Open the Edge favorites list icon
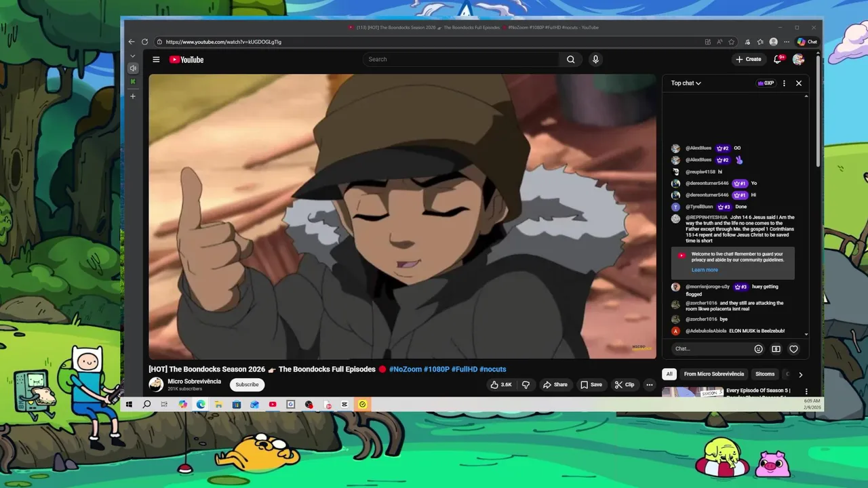868x488 pixels. [x=760, y=42]
